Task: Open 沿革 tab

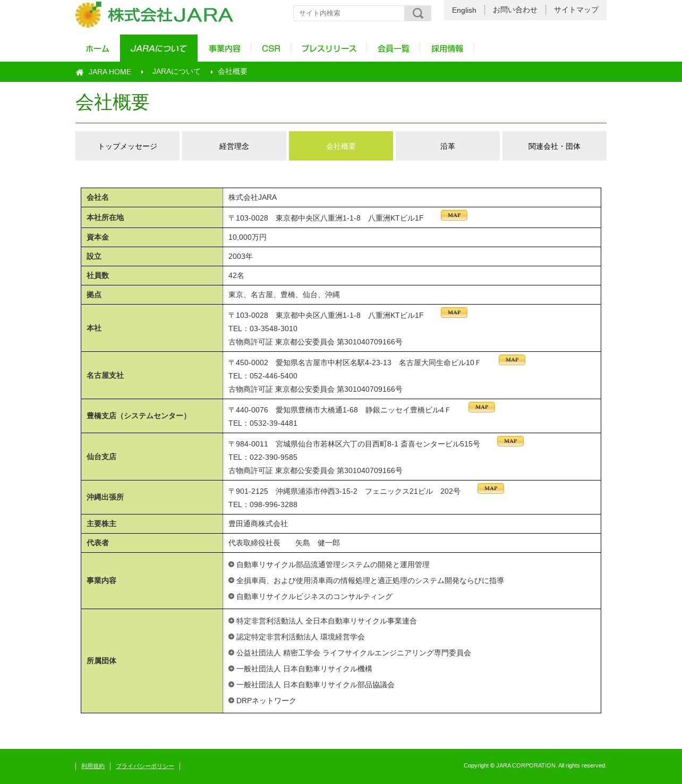Action: pyautogui.click(x=448, y=146)
